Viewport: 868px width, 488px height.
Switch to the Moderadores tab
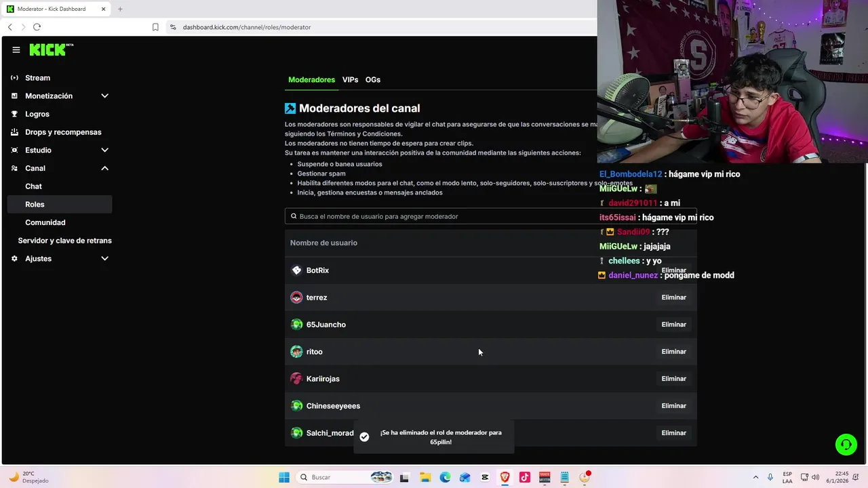point(311,79)
